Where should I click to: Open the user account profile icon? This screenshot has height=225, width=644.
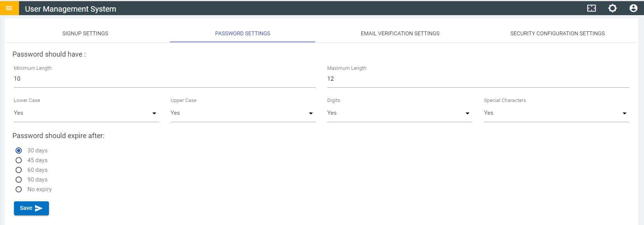click(633, 8)
